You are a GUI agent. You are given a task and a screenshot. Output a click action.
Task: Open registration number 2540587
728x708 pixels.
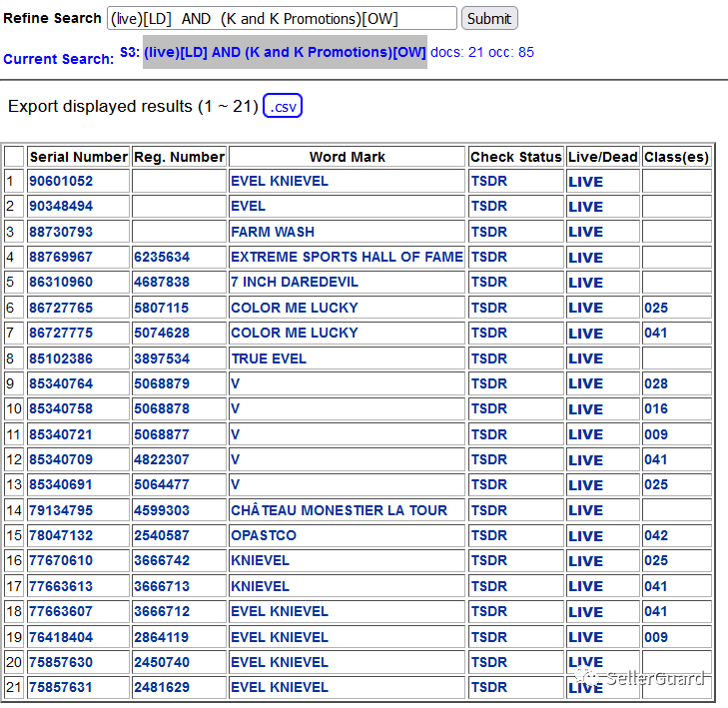click(161, 535)
